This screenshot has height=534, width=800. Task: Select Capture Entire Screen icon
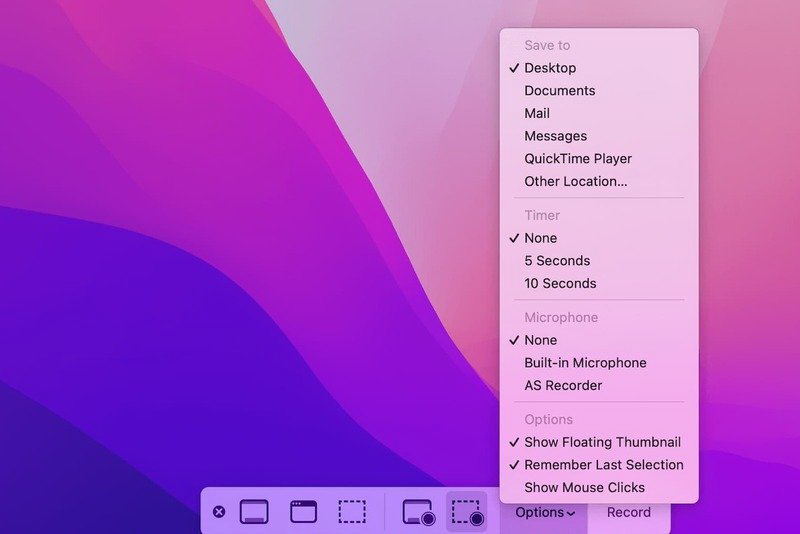[x=254, y=512]
